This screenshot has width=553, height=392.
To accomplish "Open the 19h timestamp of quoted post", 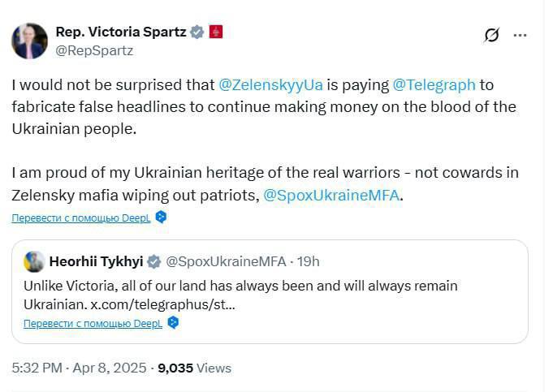I will point(309,261).
